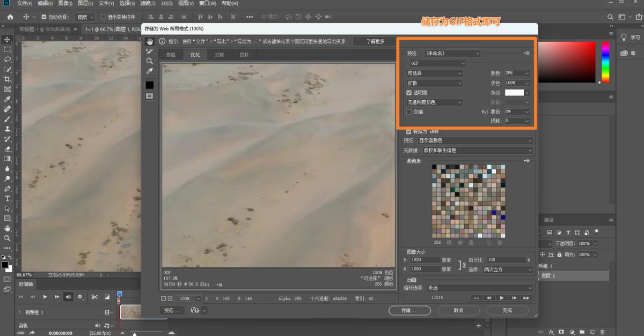Screen dimensions: 644x336
Task: Click the scissors icon in the timeline
Action: coord(94,296)
